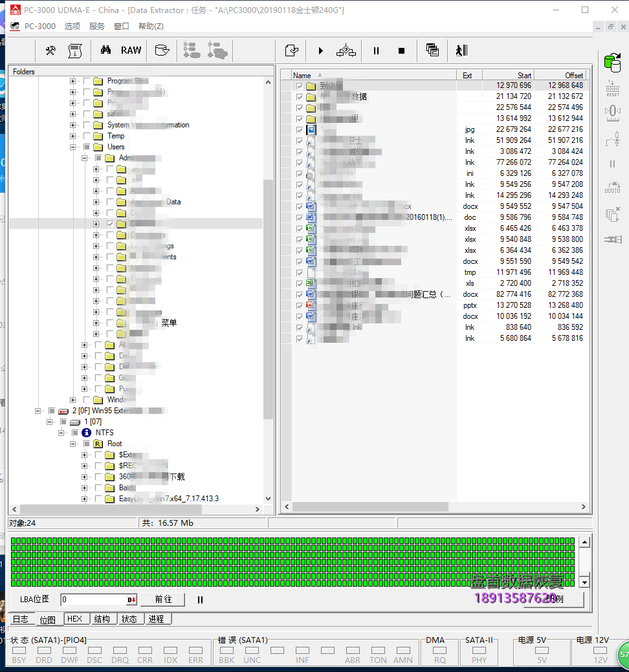Open the hammer and wrench settings tool
Image resolution: width=629 pixels, height=672 pixels.
point(50,50)
